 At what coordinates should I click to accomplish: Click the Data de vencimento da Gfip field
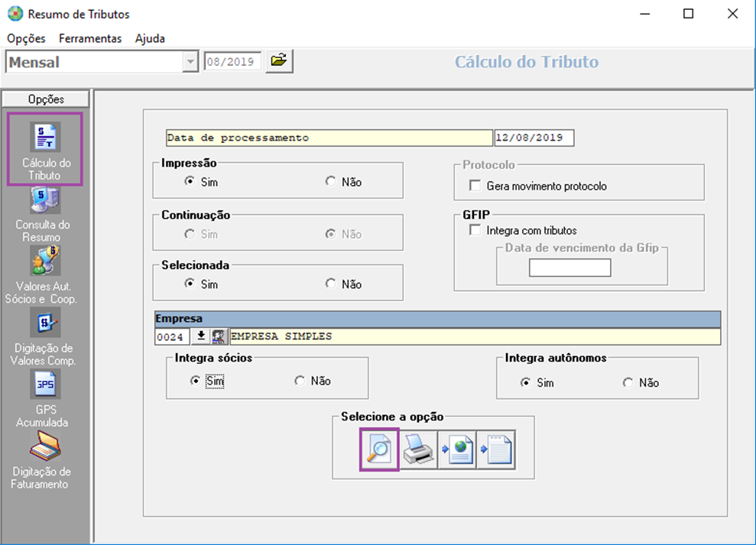[x=570, y=268]
